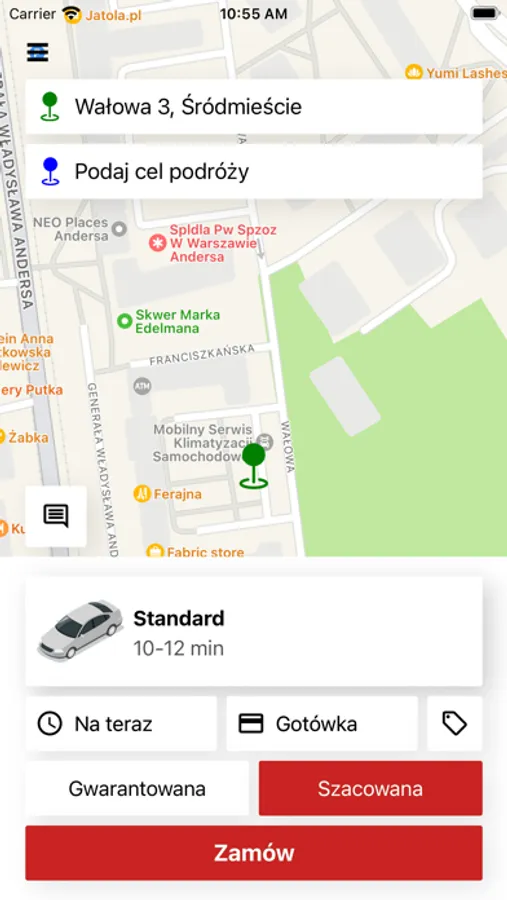Tap the Fabric store map marker
This screenshot has width=507, height=900.
(x=155, y=552)
